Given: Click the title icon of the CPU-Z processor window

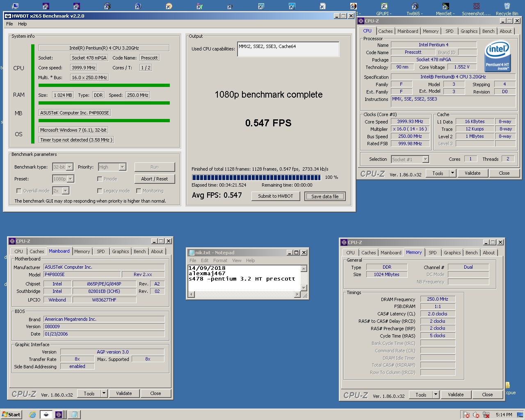Looking at the screenshot, I should pyautogui.click(x=361, y=21).
